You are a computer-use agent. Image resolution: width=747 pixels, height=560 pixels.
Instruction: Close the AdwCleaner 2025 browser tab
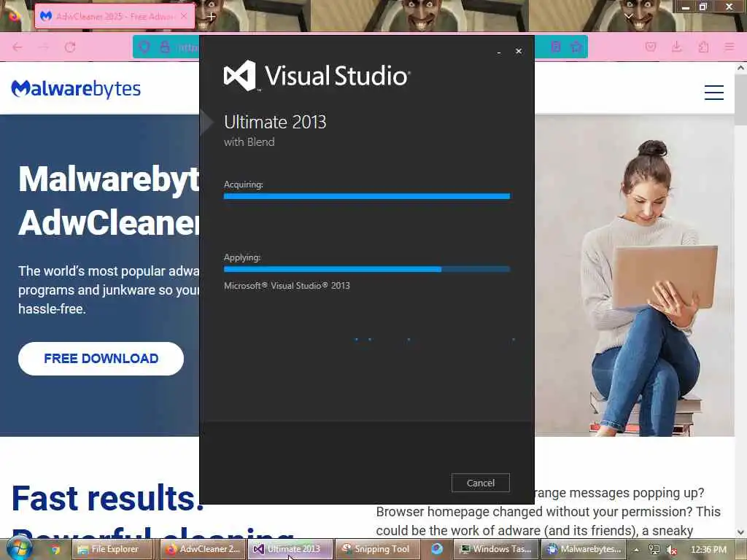point(184,16)
